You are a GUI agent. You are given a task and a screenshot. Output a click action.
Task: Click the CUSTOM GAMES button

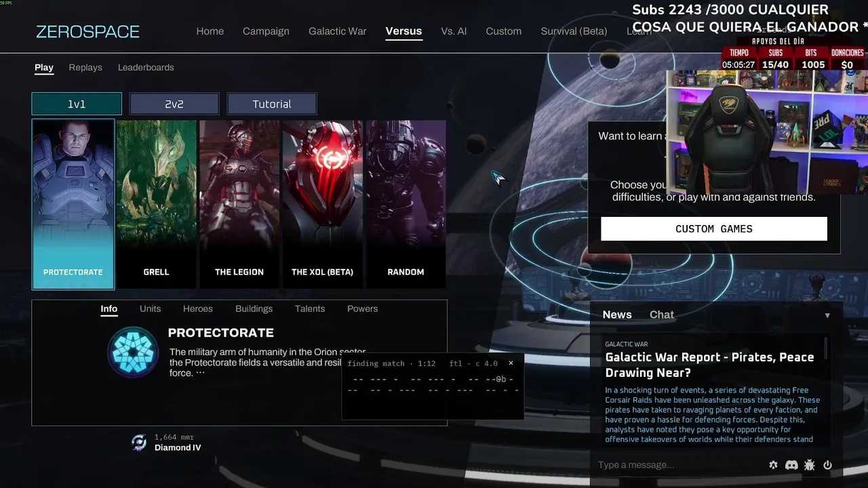pos(714,228)
